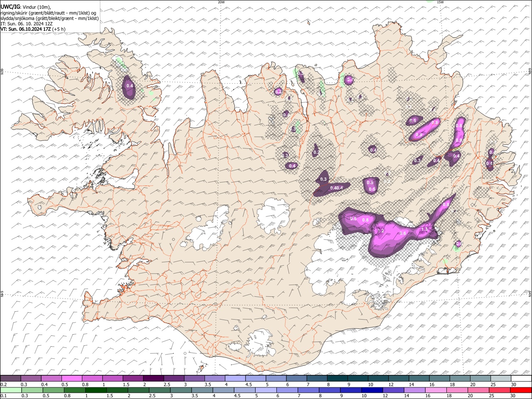Click the 'VT: Sun. 06.10.2024 17Z (+5 h)' line

(x=33, y=29)
